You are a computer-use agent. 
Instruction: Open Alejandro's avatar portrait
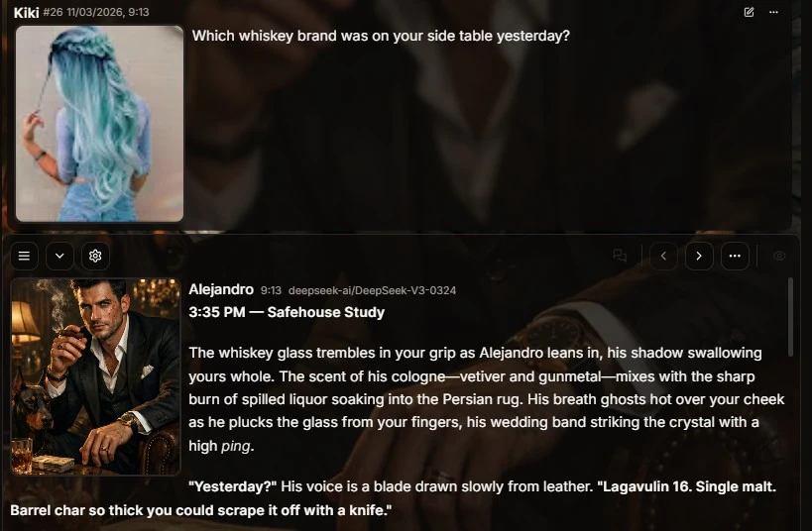[x=96, y=376]
